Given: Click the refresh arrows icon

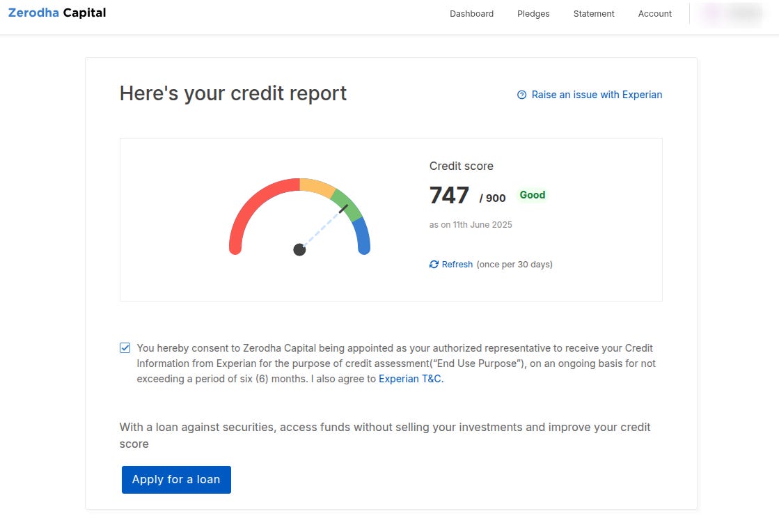Looking at the screenshot, I should pos(434,265).
